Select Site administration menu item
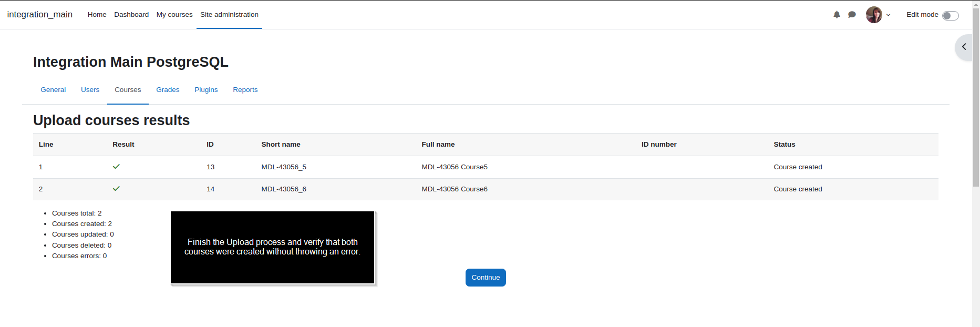Viewport: 980px width, 327px height. pos(229,15)
